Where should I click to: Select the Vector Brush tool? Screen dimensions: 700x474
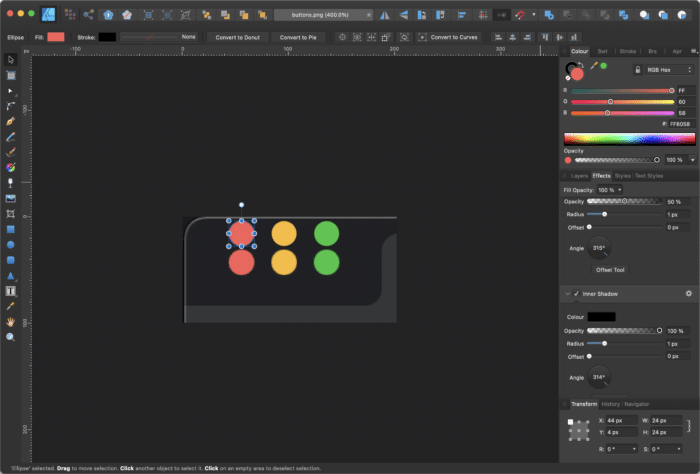(x=11, y=152)
